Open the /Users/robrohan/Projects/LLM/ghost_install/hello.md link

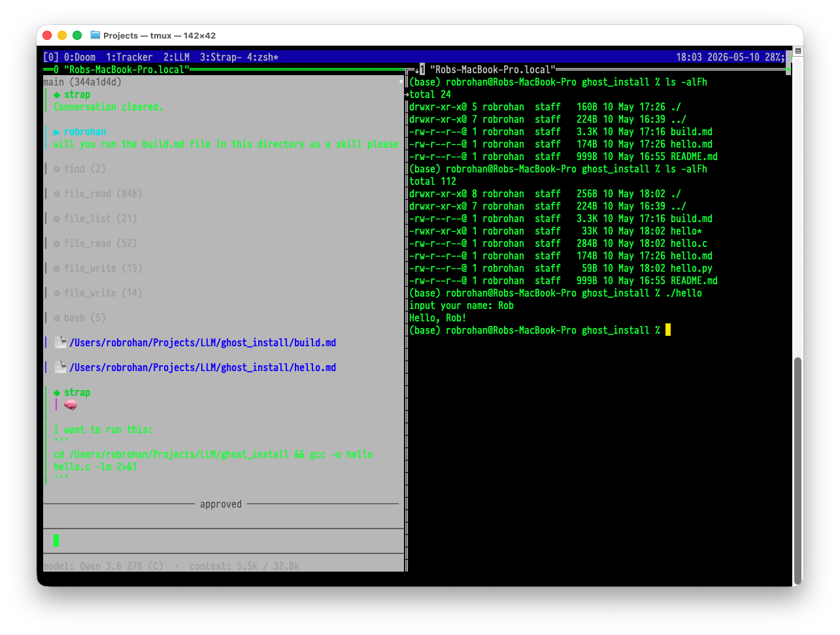click(x=203, y=367)
